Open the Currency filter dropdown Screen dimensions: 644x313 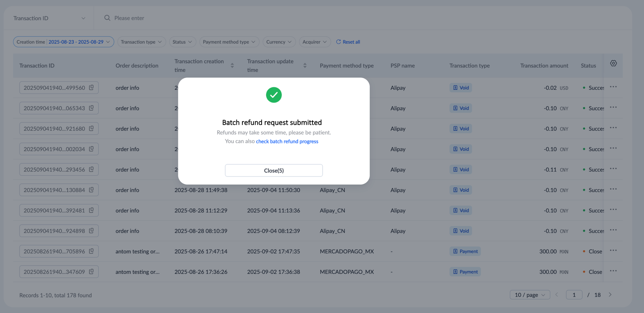tap(279, 42)
